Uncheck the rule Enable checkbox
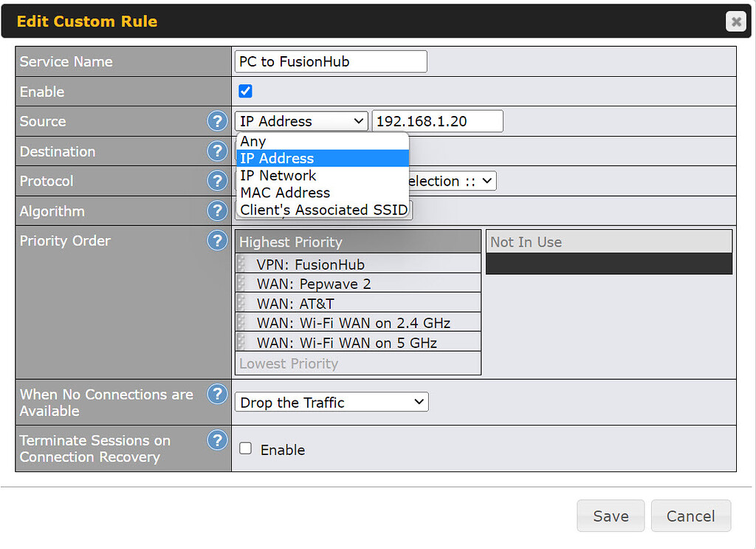This screenshot has width=756, height=549. pyautogui.click(x=245, y=91)
